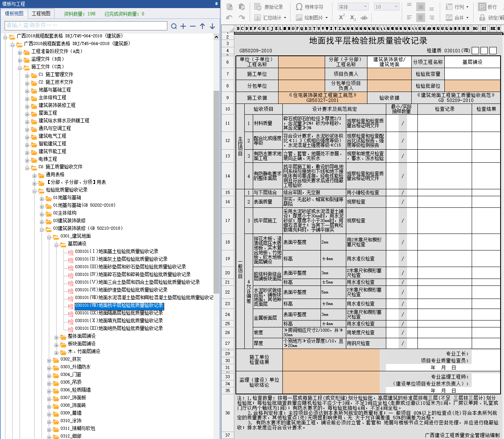Click the 检验批容量 blank cell

pyautogui.click(x=472, y=74)
